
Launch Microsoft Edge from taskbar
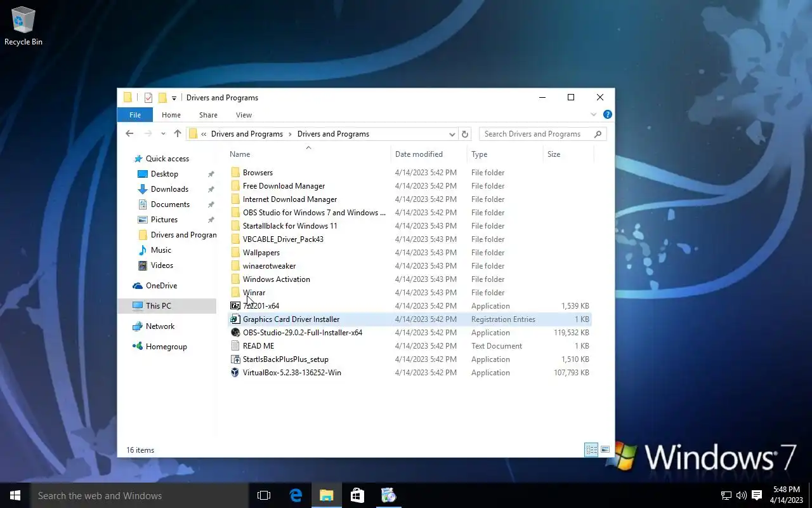296,495
